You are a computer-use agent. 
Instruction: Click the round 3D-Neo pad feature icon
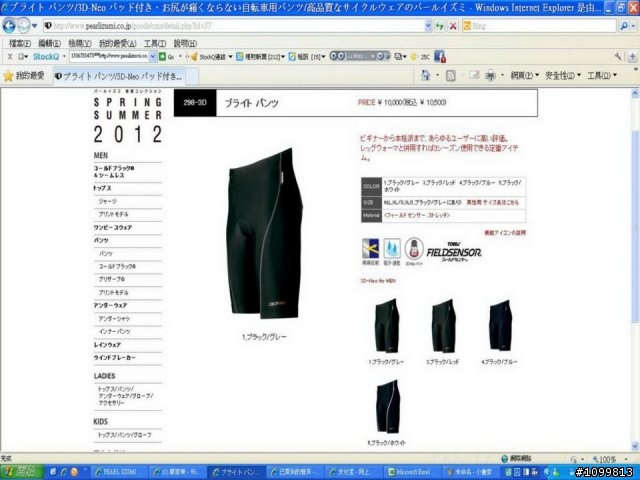pyautogui.click(x=414, y=249)
